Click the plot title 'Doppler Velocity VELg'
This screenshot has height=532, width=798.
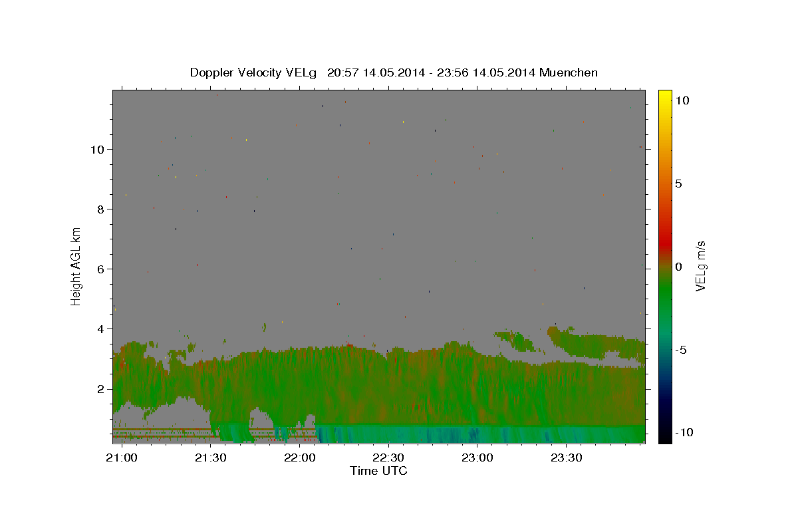pyautogui.click(x=255, y=72)
